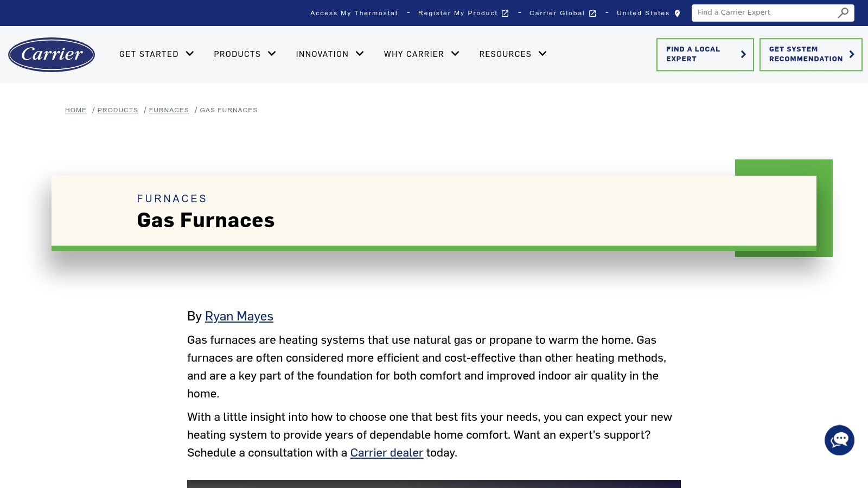868x488 pixels.
Task: Click Access My Thermostat link
Action: 354,13
